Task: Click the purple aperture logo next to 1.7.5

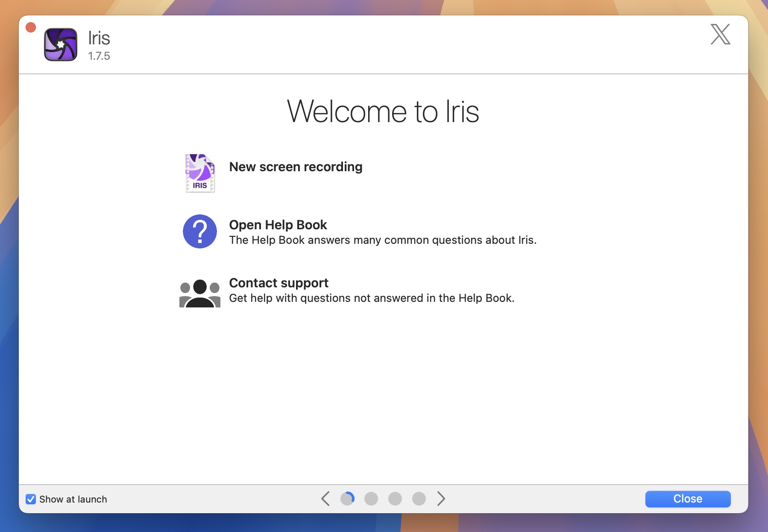Action: click(x=60, y=44)
